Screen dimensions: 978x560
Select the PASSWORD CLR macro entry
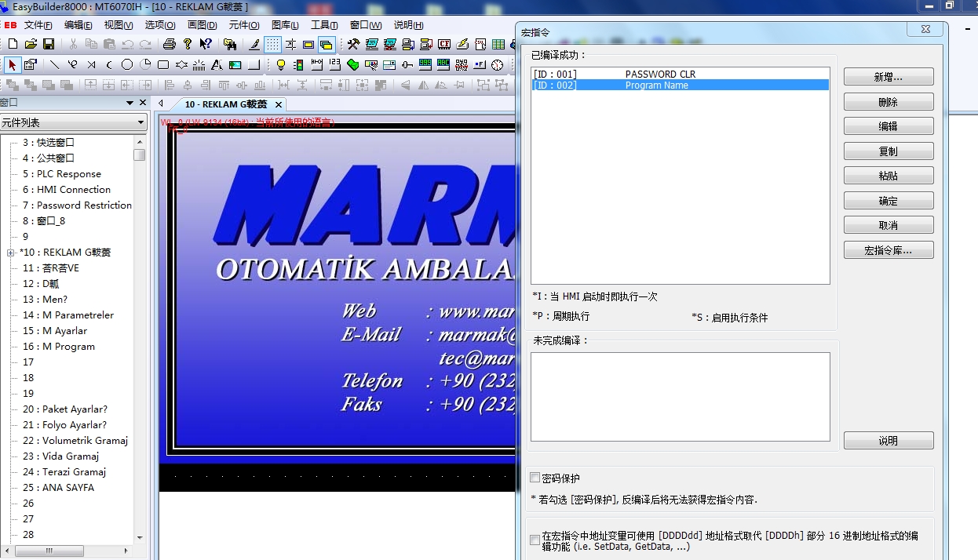(660, 74)
